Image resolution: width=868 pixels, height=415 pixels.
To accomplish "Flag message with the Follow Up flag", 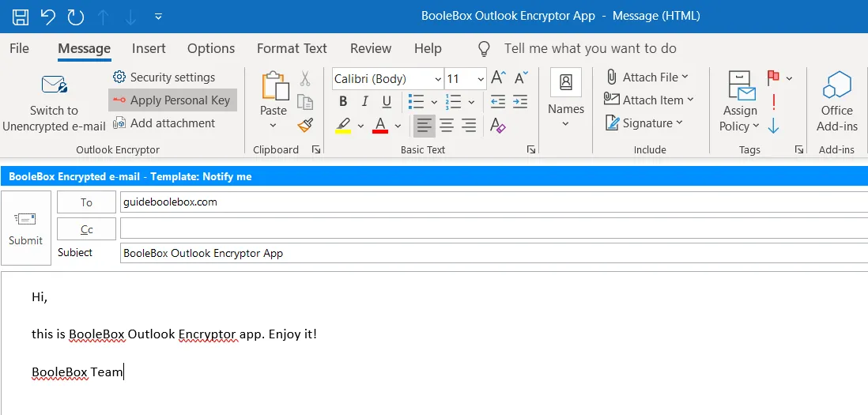I will pos(774,78).
